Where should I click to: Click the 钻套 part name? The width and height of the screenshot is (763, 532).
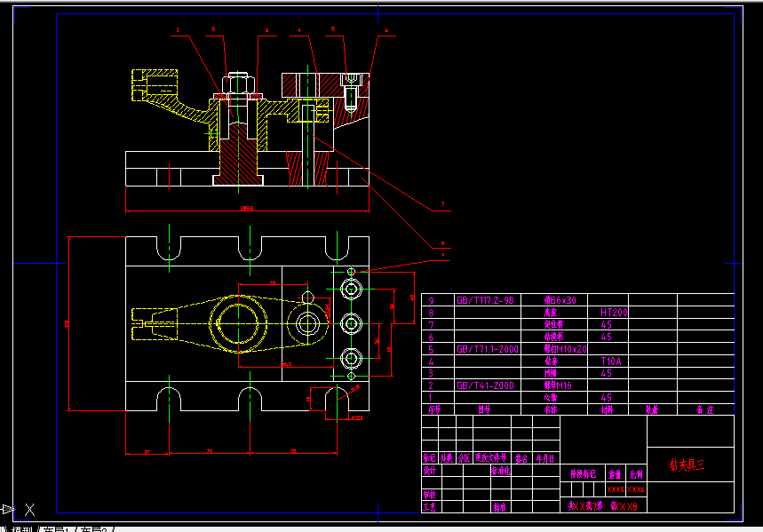coord(551,361)
